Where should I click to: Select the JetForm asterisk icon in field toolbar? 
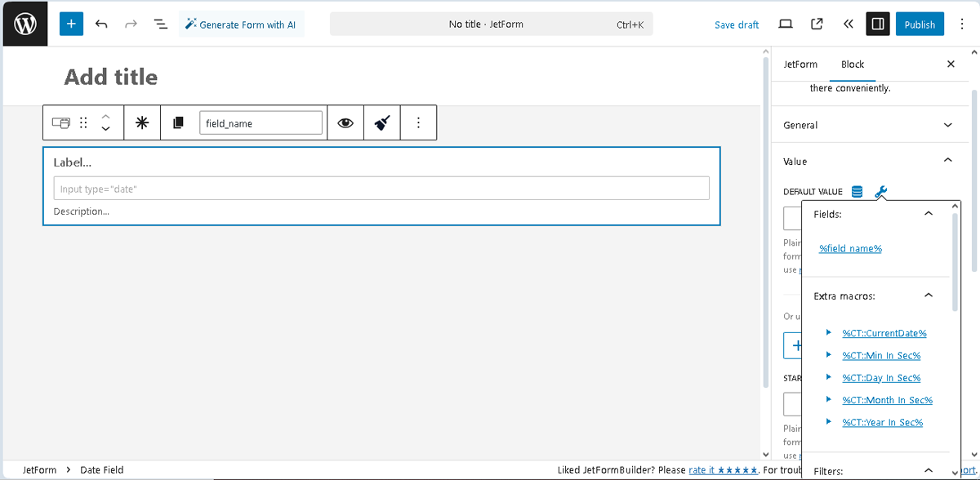(x=142, y=122)
